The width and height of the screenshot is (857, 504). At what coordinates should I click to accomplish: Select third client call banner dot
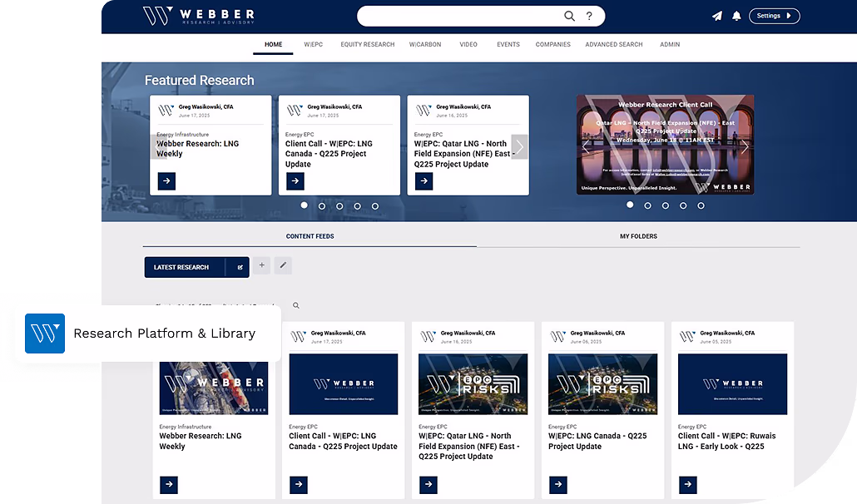pos(665,205)
